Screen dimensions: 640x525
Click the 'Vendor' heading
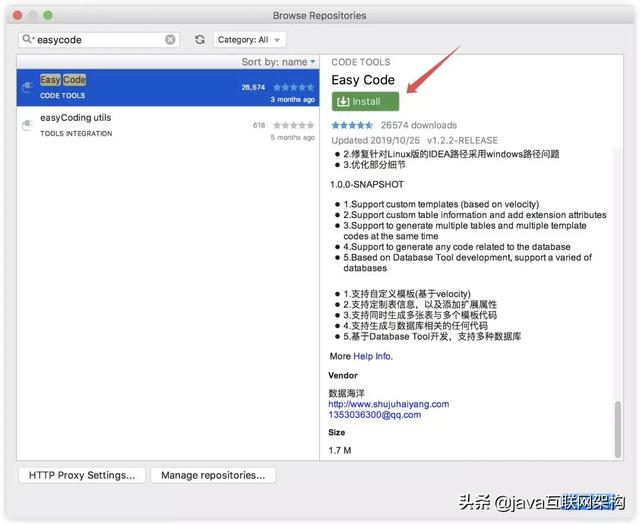click(x=343, y=375)
